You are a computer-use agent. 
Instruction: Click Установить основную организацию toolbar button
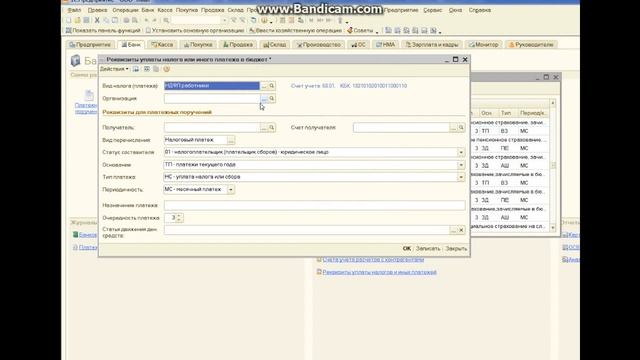click(x=195, y=31)
